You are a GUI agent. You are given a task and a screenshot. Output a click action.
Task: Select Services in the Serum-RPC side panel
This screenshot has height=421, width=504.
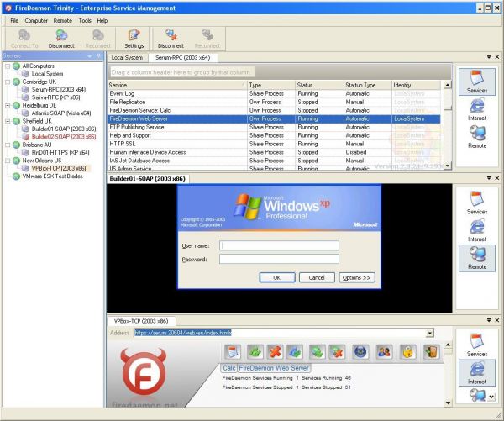[477, 82]
